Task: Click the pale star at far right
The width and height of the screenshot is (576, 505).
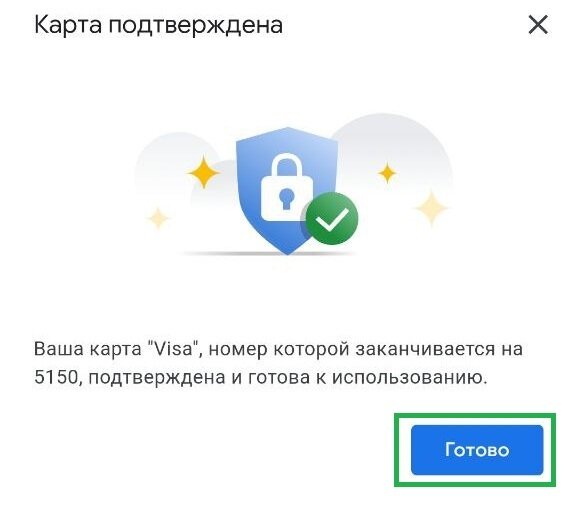Action: [x=431, y=208]
